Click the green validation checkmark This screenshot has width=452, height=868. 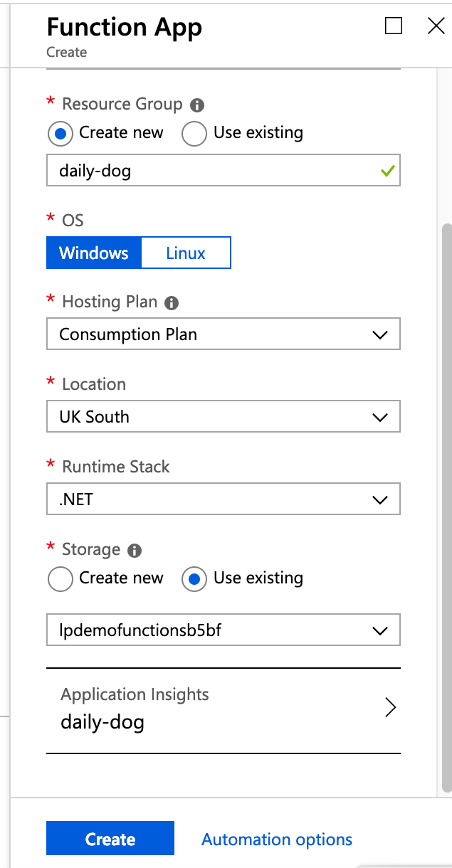pyautogui.click(x=388, y=171)
